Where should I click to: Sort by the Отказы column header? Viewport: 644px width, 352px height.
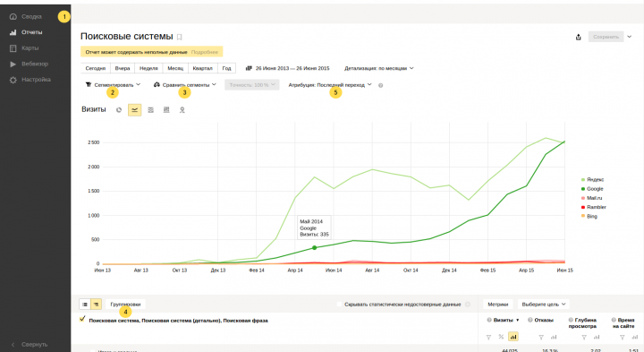coord(544,320)
